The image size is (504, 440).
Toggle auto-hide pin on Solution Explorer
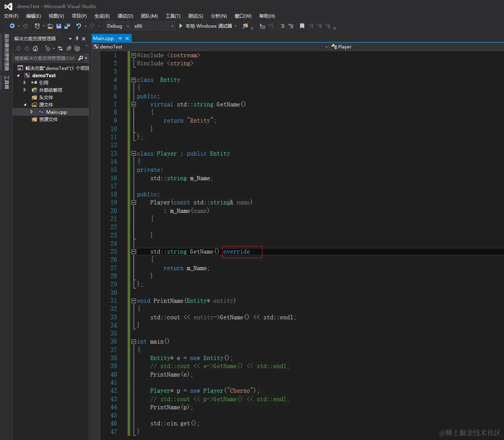tap(77, 38)
